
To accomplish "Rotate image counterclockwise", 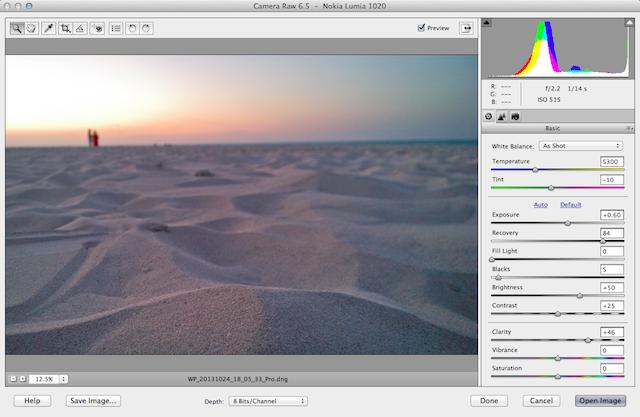I will click(x=132, y=28).
